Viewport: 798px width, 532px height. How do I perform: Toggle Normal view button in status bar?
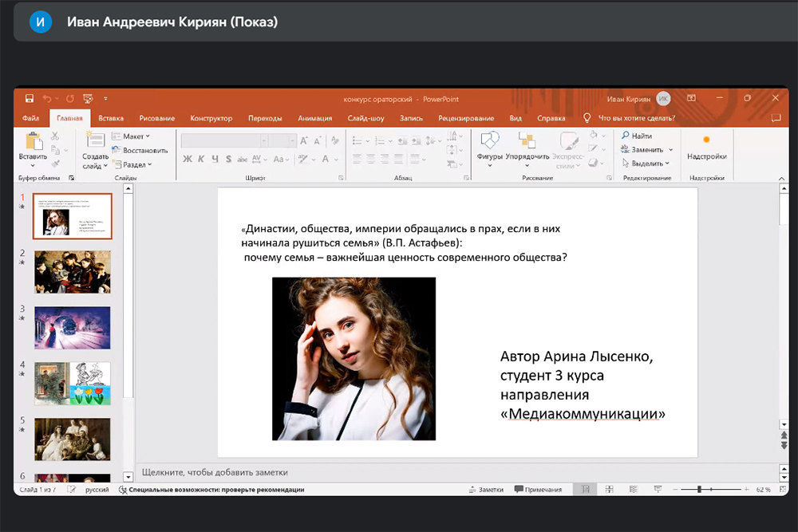[x=585, y=489]
